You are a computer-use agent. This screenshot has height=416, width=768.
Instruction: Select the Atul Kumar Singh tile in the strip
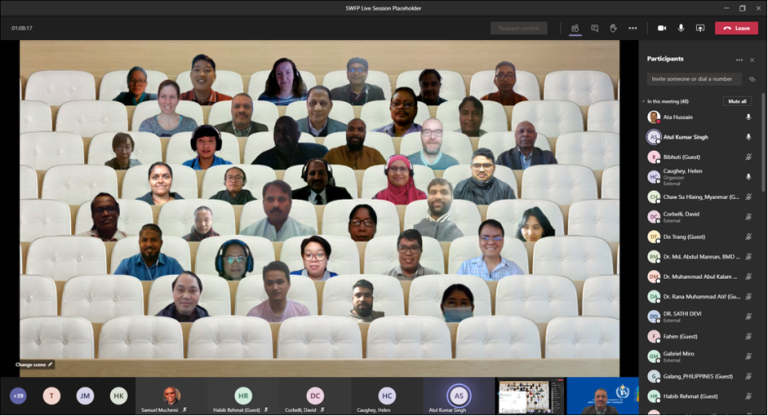458,396
